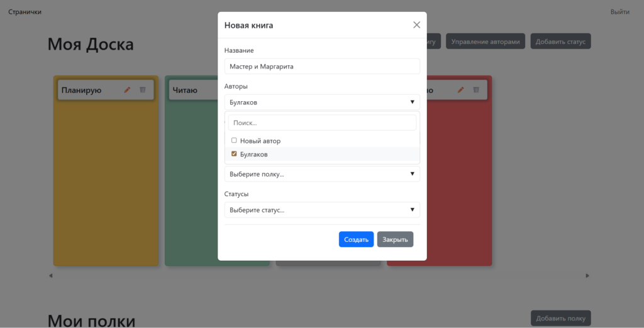Click the left scroll arrow below the board
Image resolution: width=644 pixels, height=328 pixels.
(x=51, y=275)
